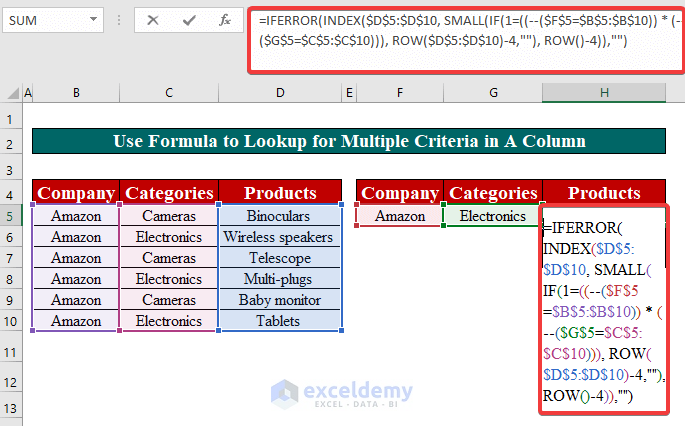Expand the Name Box dropdown arrow
The width and height of the screenshot is (685, 426).
tap(93, 20)
